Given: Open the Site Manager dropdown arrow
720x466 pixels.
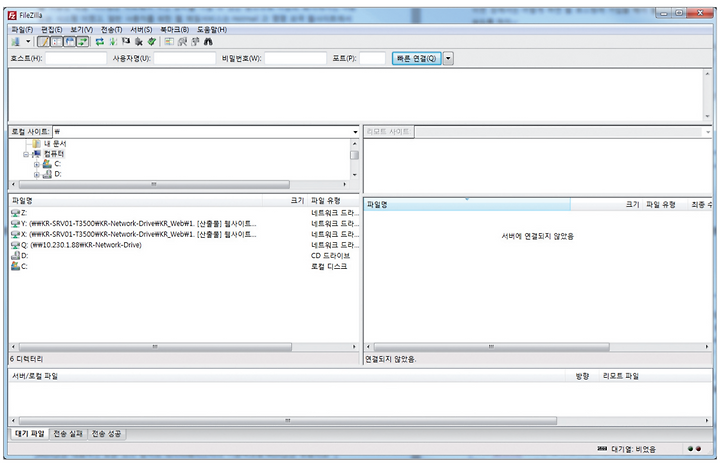Looking at the screenshot, I should 28,42.
